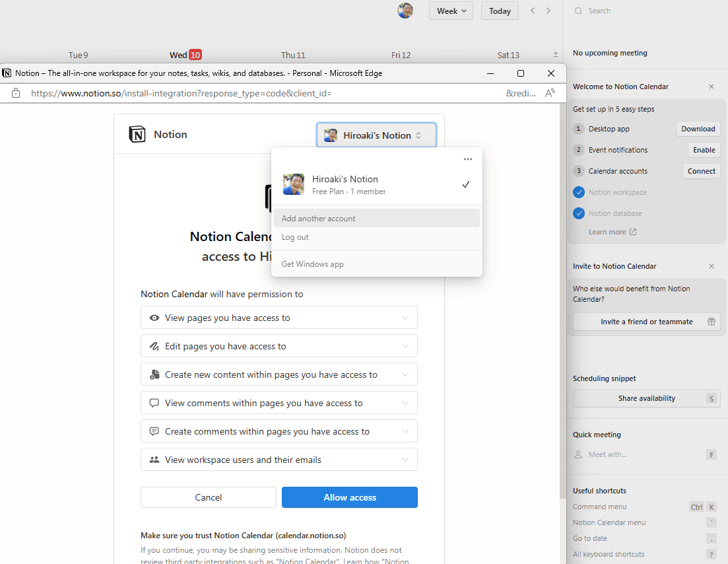Click the Tue 9 date header

78,55
